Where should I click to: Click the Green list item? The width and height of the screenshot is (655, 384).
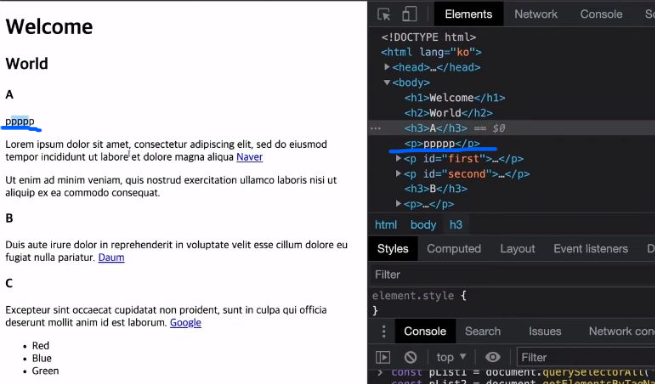point(45,371)
